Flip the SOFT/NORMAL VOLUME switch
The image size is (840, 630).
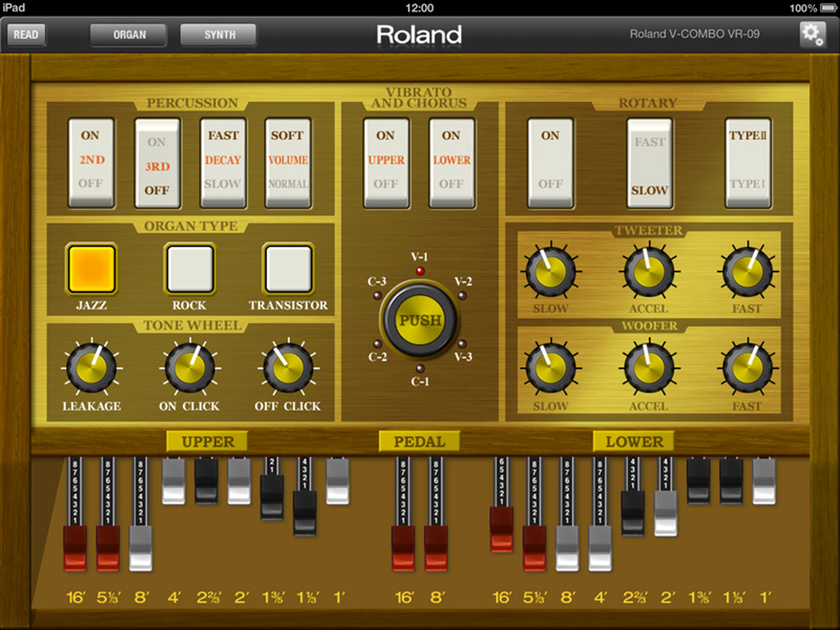pos(289,163)
